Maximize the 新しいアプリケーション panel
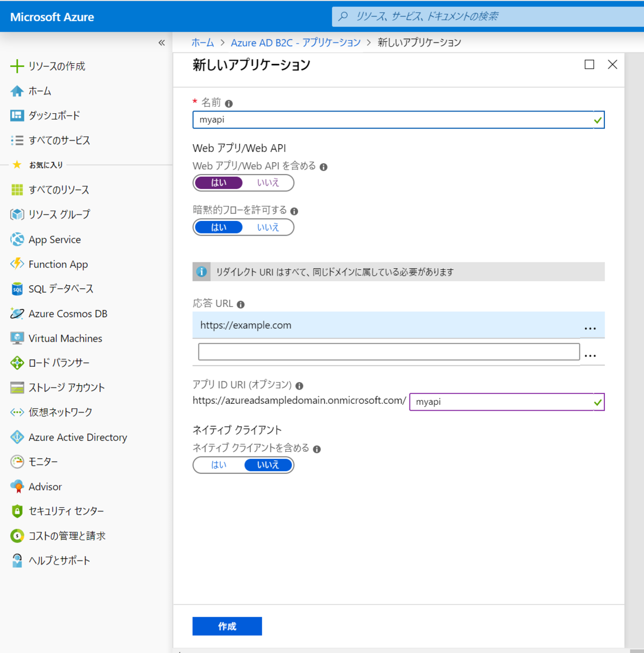 (589, 65)
